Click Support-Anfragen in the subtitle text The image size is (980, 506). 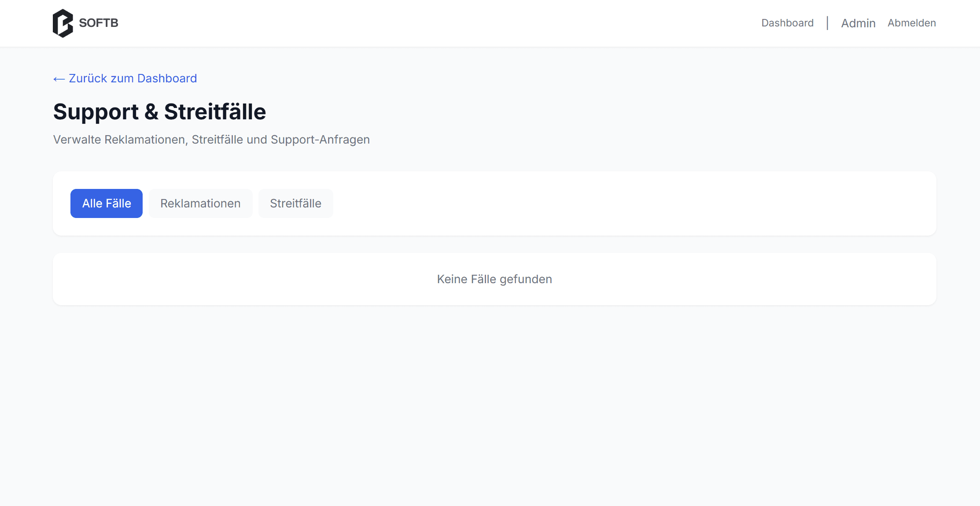coord(320,140)
